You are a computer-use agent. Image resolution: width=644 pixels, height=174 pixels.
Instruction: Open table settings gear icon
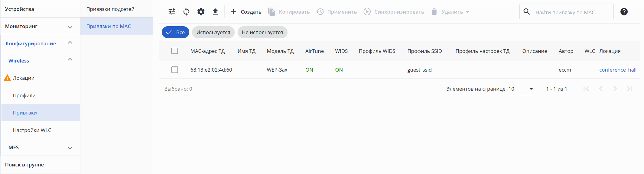(201, 12)
